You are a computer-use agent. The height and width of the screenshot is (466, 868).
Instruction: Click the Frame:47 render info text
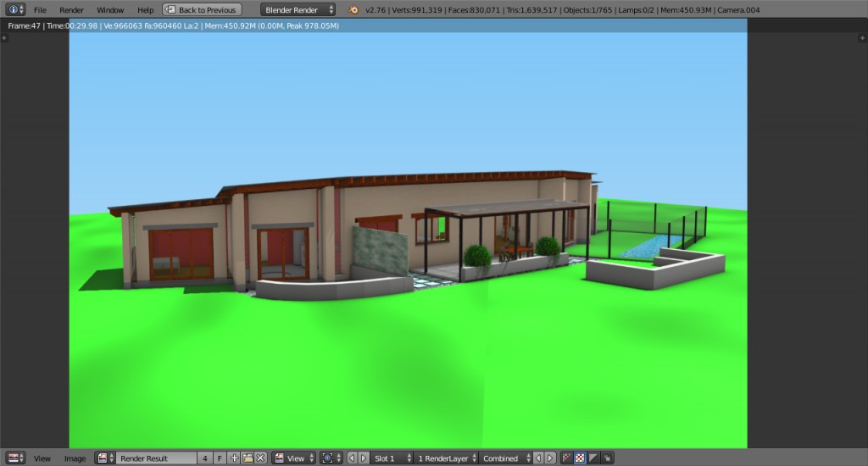[24, 25]
